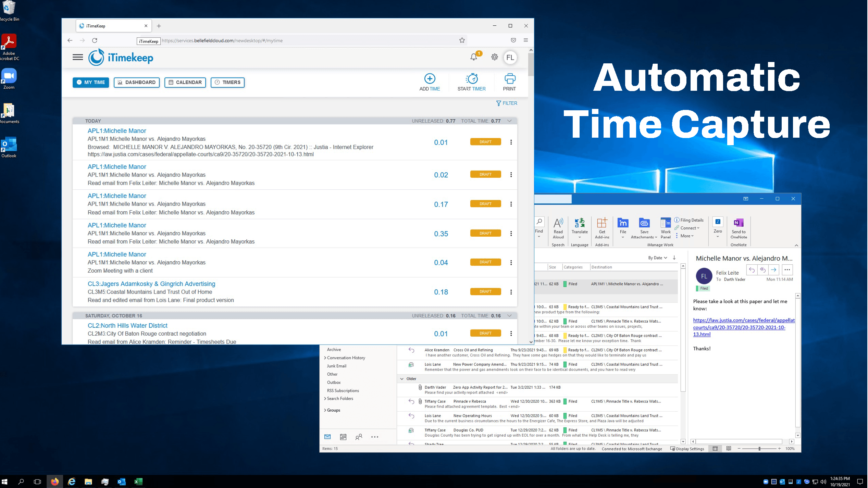Collapse the Saturday, October 16 section
Viewport: 868px width, 488px height.
click(509, 316)
